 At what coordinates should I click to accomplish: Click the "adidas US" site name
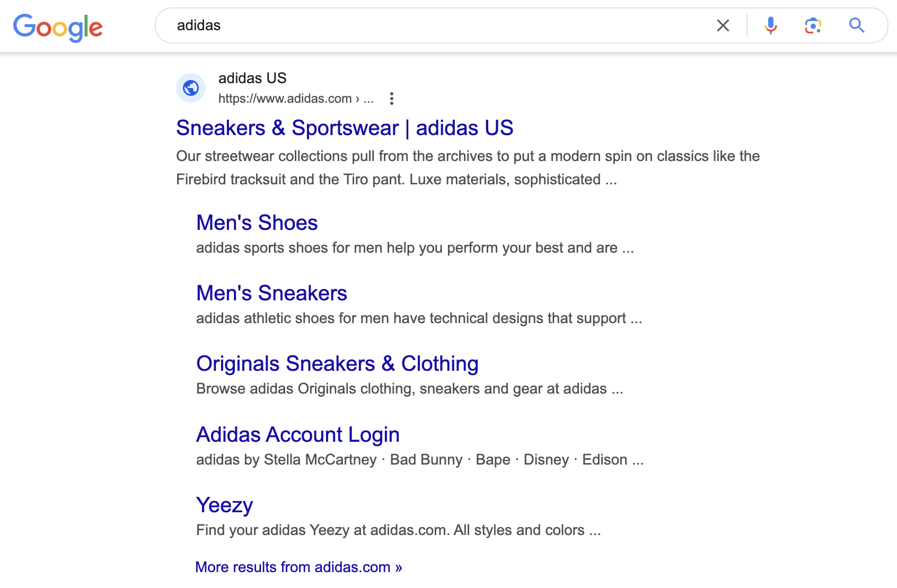click(x=252, y=78)
